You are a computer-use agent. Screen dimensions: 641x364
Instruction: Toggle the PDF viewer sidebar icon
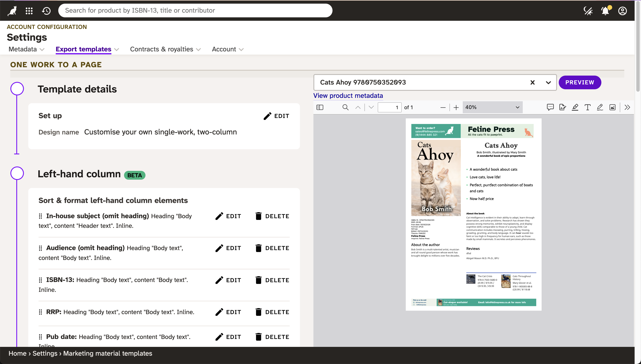point(320,107)
